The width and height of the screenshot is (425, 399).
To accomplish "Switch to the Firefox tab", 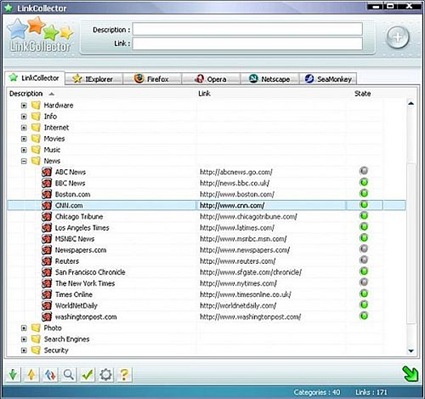I will [152, 79].
